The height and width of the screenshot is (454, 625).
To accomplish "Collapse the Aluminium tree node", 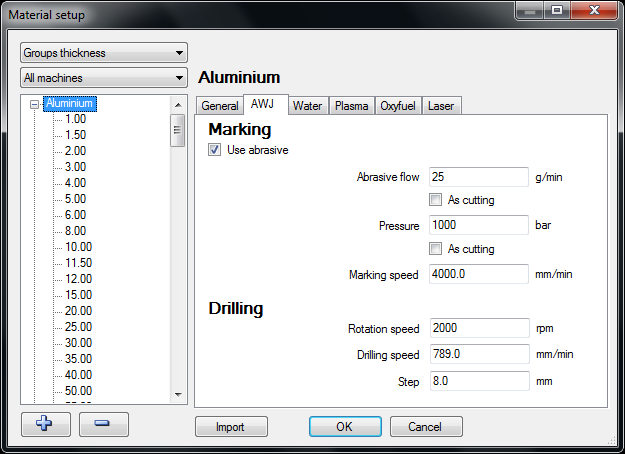I will tap(36, 103).
